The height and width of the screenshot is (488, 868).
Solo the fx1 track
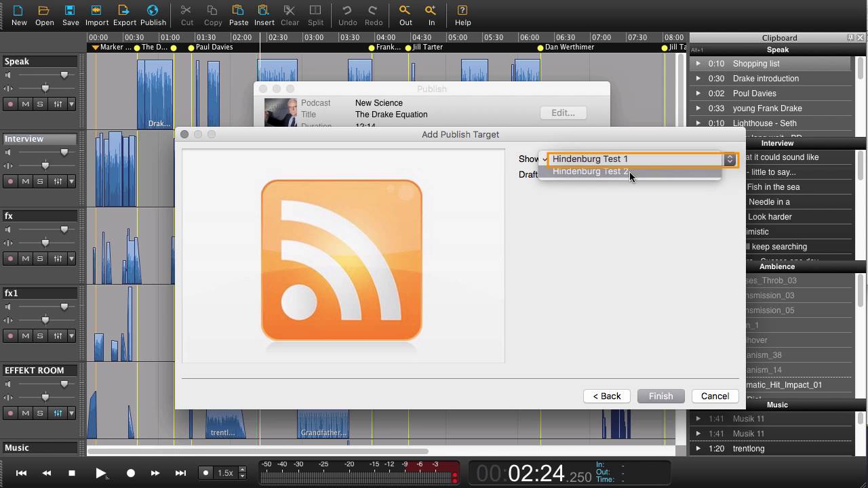pyautogui.click(x=40, y=335)
